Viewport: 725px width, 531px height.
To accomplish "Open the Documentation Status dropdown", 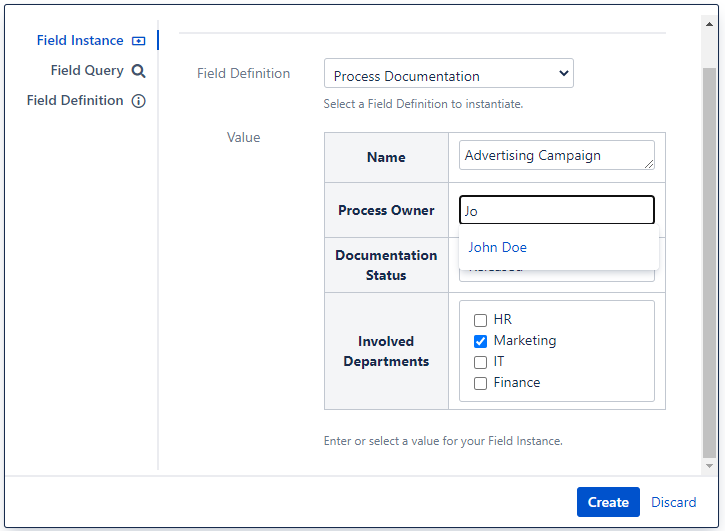I will point(557,276).
